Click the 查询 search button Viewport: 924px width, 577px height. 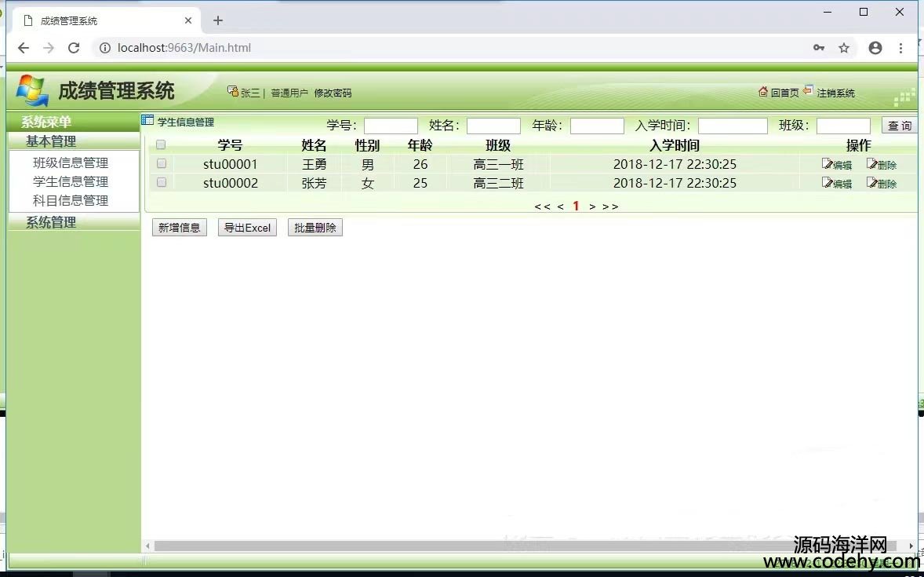[899, 125]
